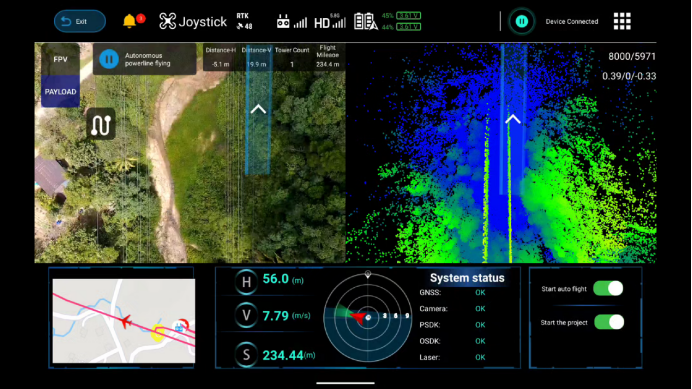View battery status icon
Image resolution: width=692 pixels, height=389 pixels.
tap(366, 21)
